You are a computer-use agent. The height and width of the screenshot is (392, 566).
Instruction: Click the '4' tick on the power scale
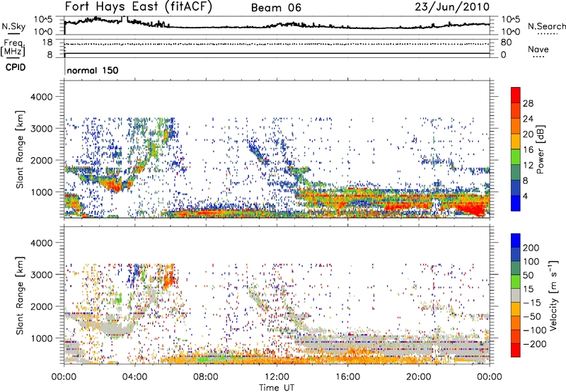tap(525, 196)
